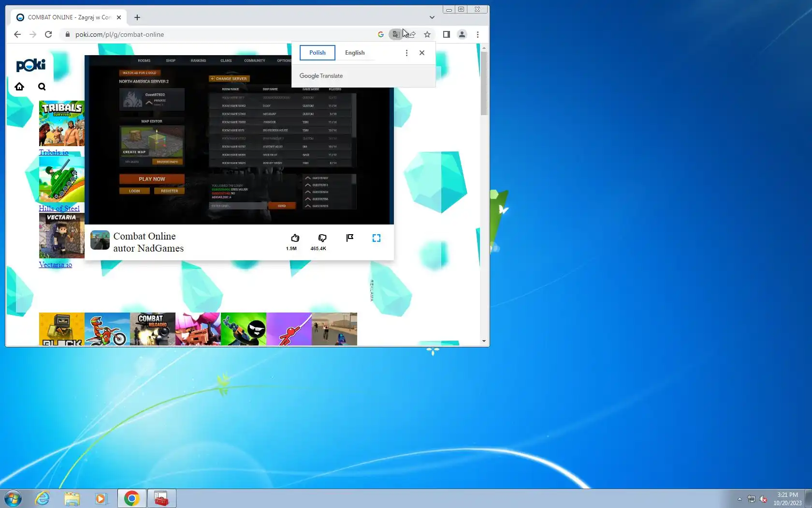Click Browse Maps in map editor
The width and height of the screenshot is (812, 508).
tap(167, 162)
